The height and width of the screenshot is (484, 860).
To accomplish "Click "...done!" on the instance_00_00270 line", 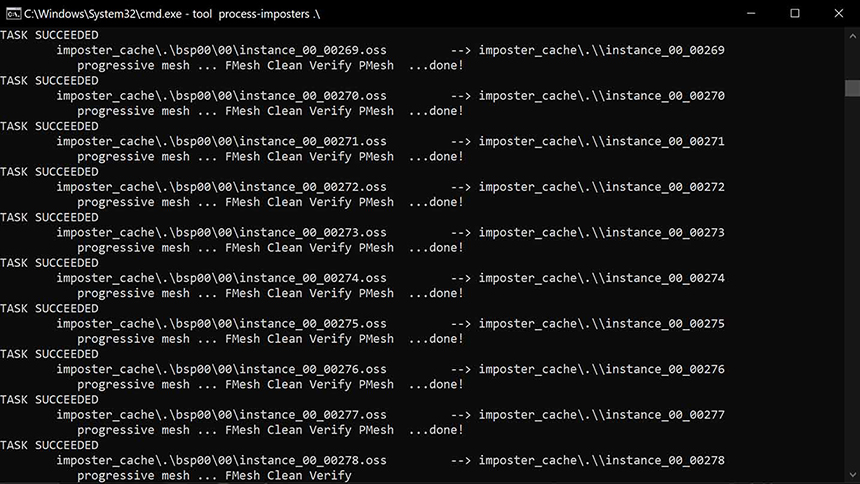I will tap(436, 111).
